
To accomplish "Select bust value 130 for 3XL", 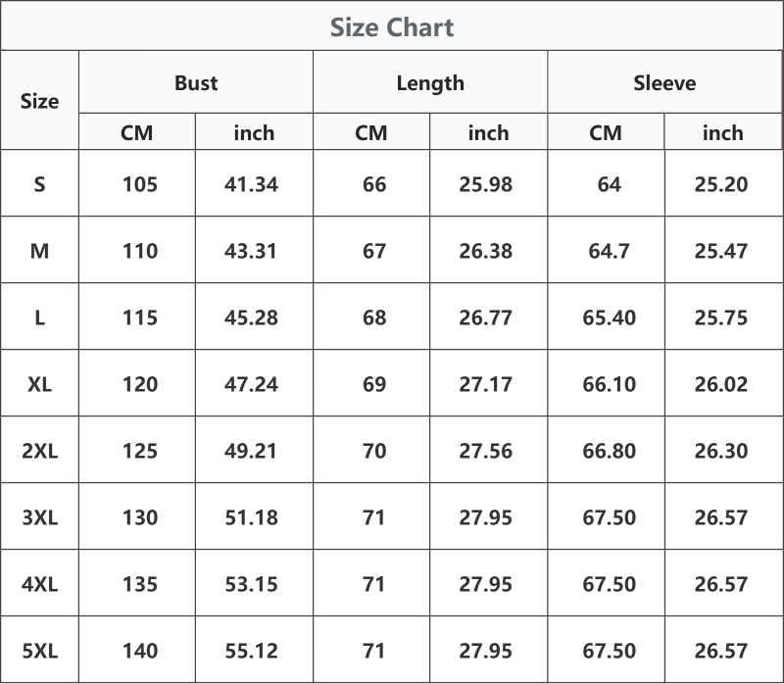I will click(140, 517).
